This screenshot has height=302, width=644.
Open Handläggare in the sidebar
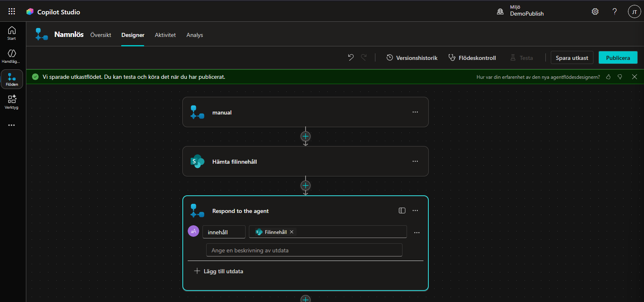click(12, 56)
